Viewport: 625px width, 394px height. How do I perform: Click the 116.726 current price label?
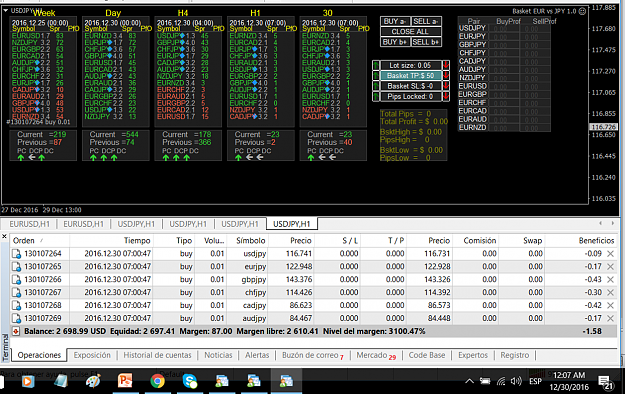click(x=603, y=127)
